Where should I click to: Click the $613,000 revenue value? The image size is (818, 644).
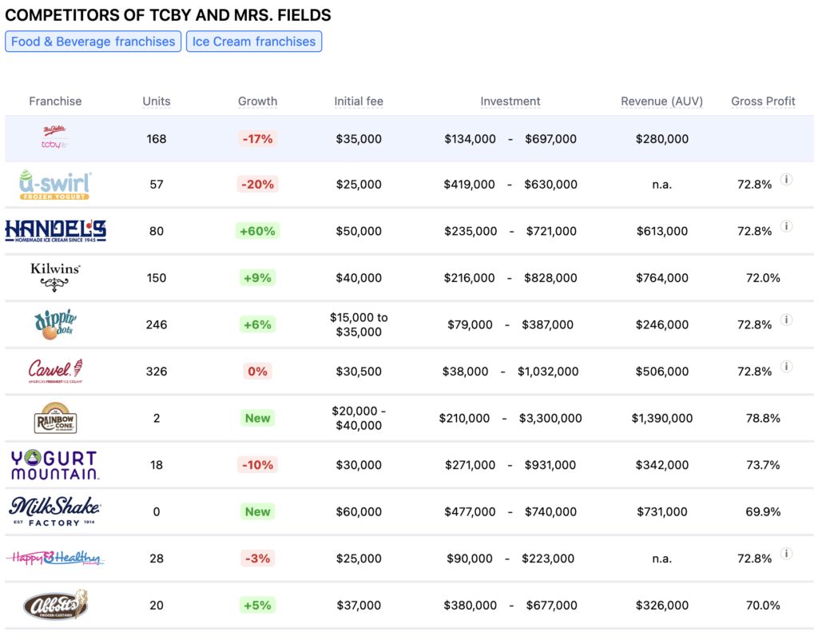click(x=662, y=231)
